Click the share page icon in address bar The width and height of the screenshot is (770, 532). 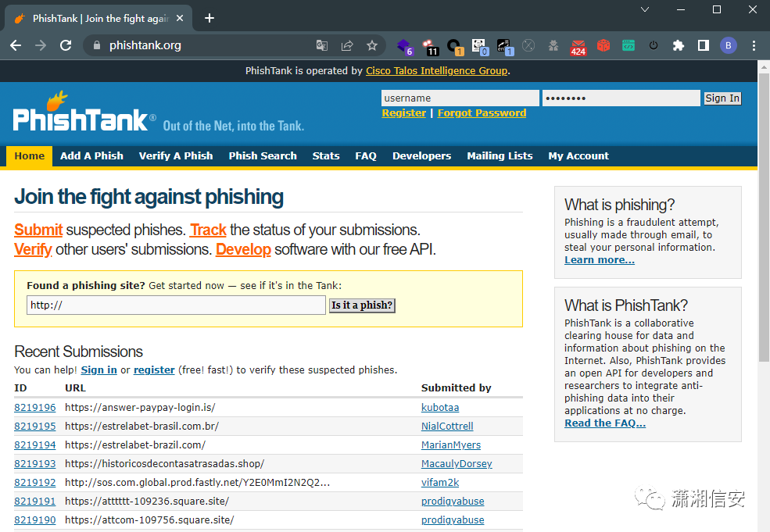pos(347,45)
